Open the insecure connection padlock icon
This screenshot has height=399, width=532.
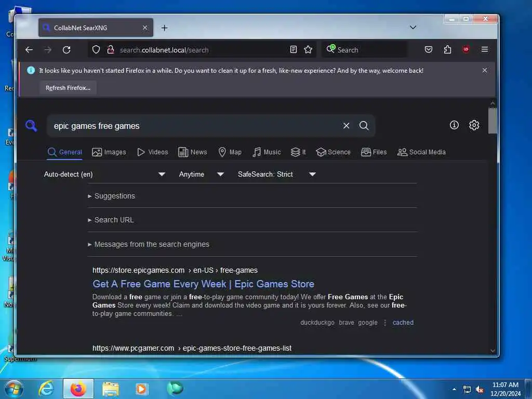111,49
